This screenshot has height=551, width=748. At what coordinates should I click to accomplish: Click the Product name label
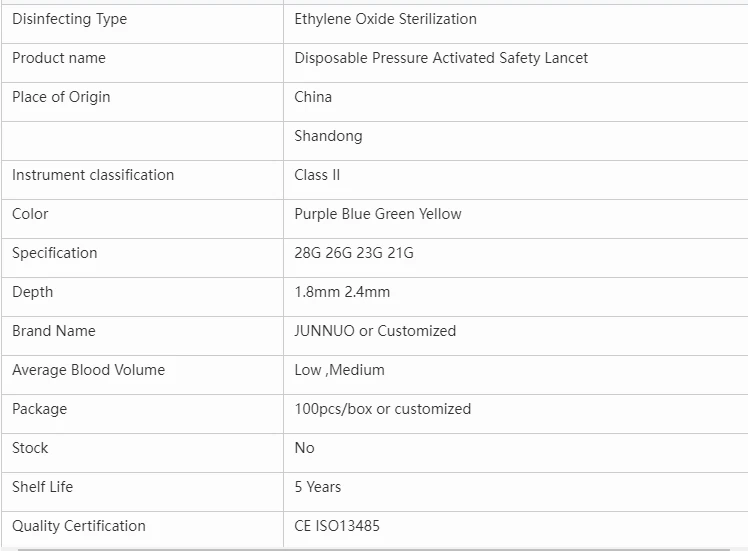[x=59, y=58]
